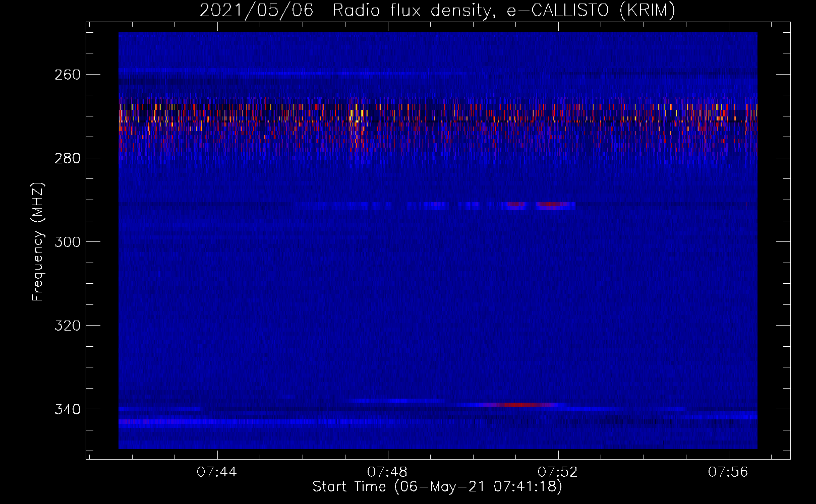Click the 07:44 time tick label
This screenshot has width=816, height=504.
pyautogui.click(x=217, y=472)
